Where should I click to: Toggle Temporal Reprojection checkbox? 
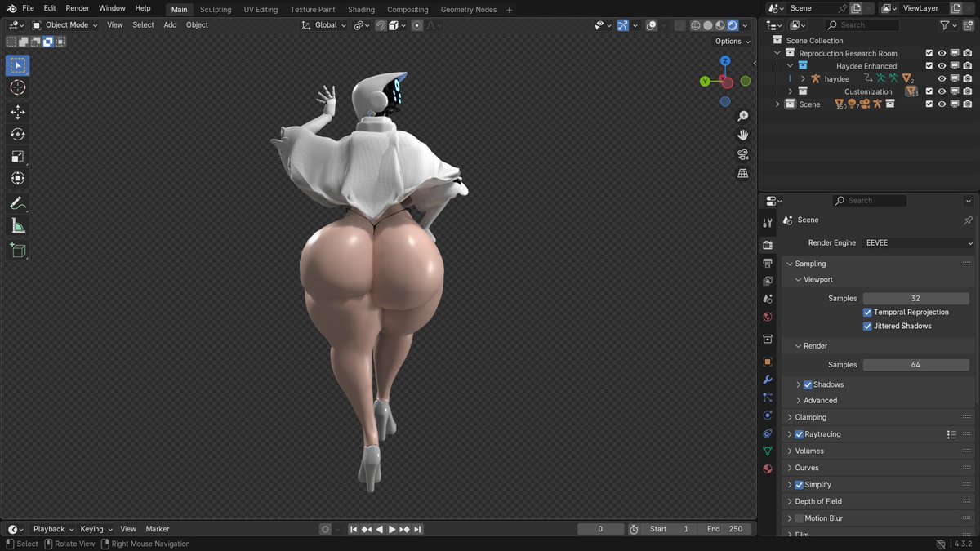point(867,313)
